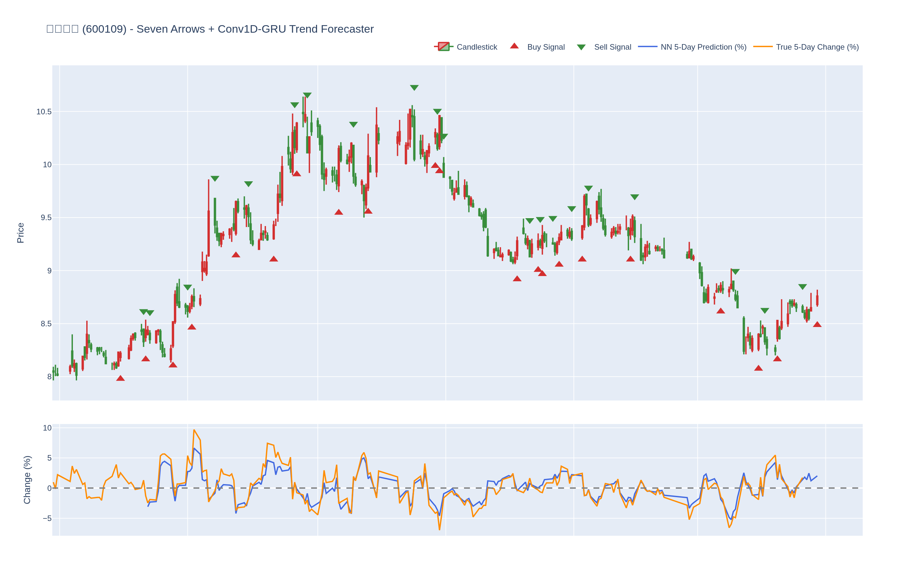Click the topmost Sell Signal marker on chart

(x=414, y=88)
